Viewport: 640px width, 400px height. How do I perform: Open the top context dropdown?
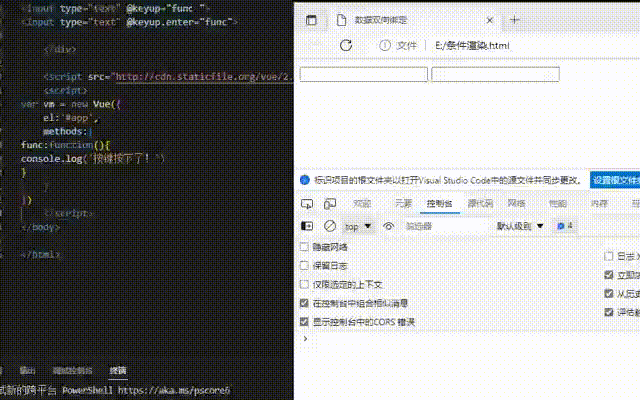(358, 226)
